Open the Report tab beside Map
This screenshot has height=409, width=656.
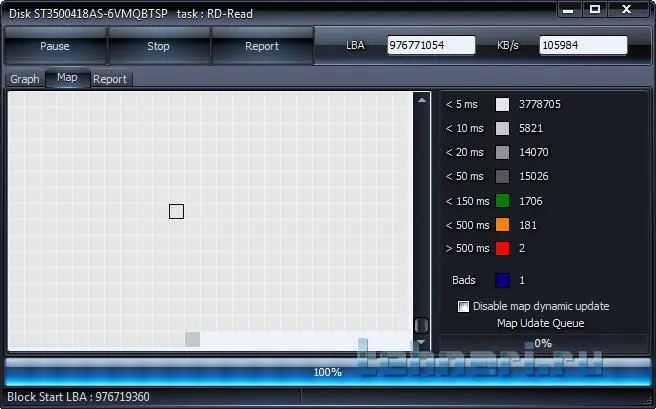pyautogui.click(x=110, y=79)
